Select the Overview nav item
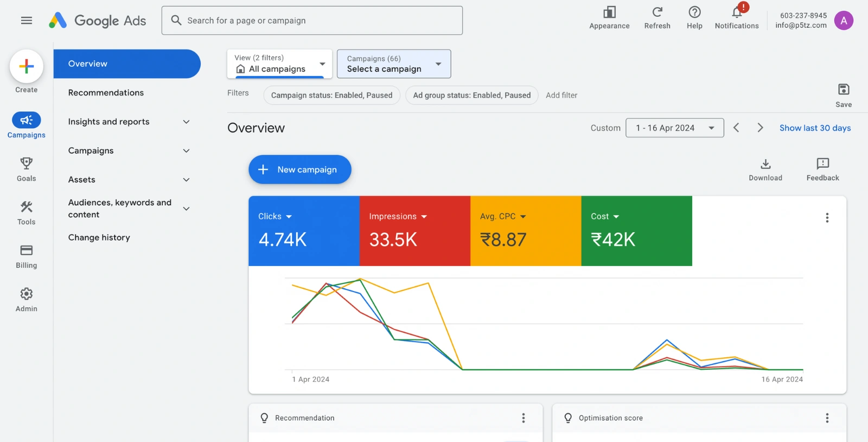 (x=127, y=64)
